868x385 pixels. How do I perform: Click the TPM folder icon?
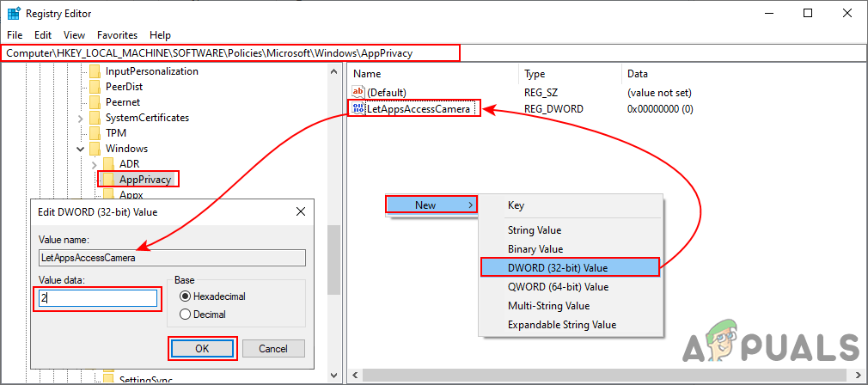(95, 133)
